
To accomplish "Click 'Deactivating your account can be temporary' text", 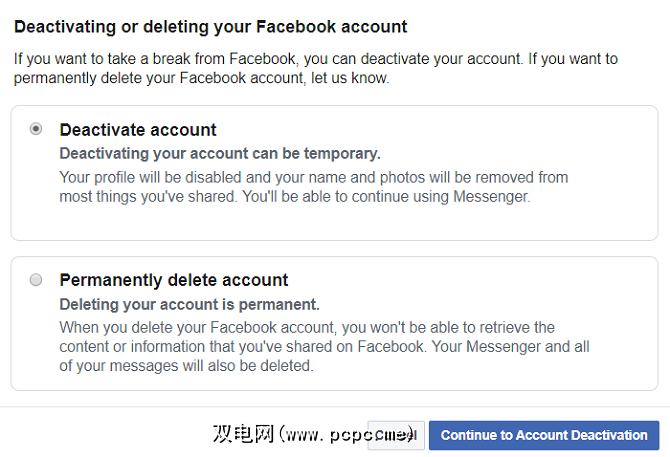I will click(x=220, y=154).
